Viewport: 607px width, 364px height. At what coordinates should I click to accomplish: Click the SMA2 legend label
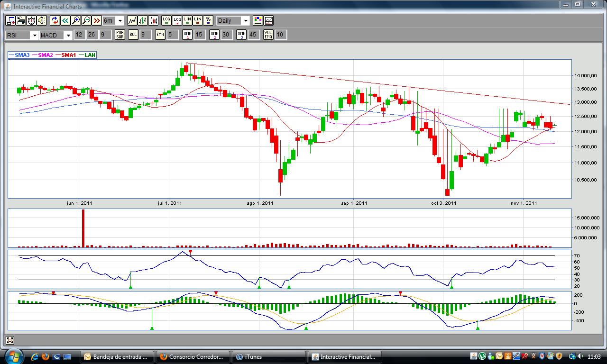coord(46,55)
